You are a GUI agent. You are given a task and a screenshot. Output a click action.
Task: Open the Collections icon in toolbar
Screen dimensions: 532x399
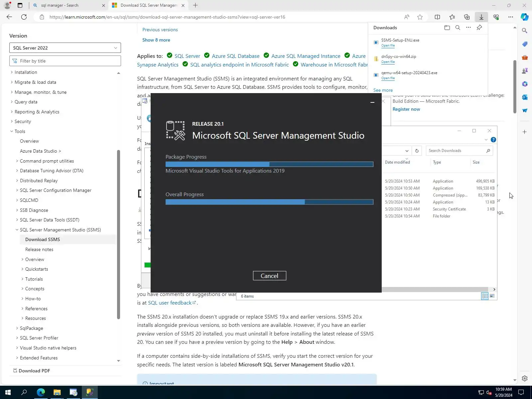coord(467,17)
